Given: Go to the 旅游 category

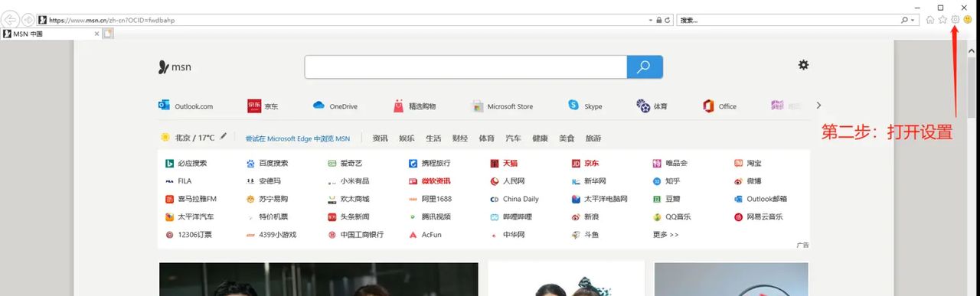Looking at the screenshot, I should pyautogui.click(x=593, y=138).
